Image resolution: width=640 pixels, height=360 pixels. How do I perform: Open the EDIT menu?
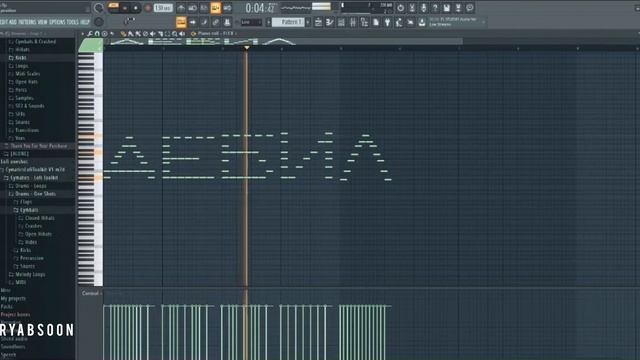tap(3, 22)
